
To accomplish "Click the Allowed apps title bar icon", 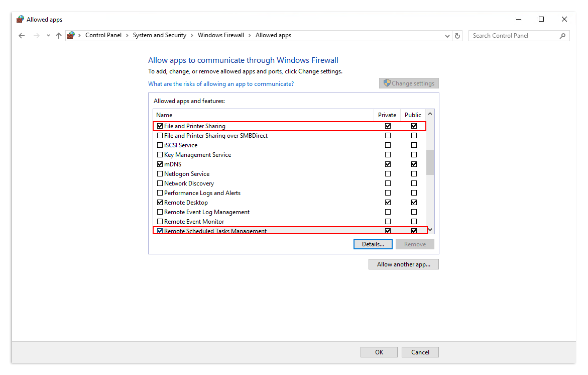I will tap(20, 20).
